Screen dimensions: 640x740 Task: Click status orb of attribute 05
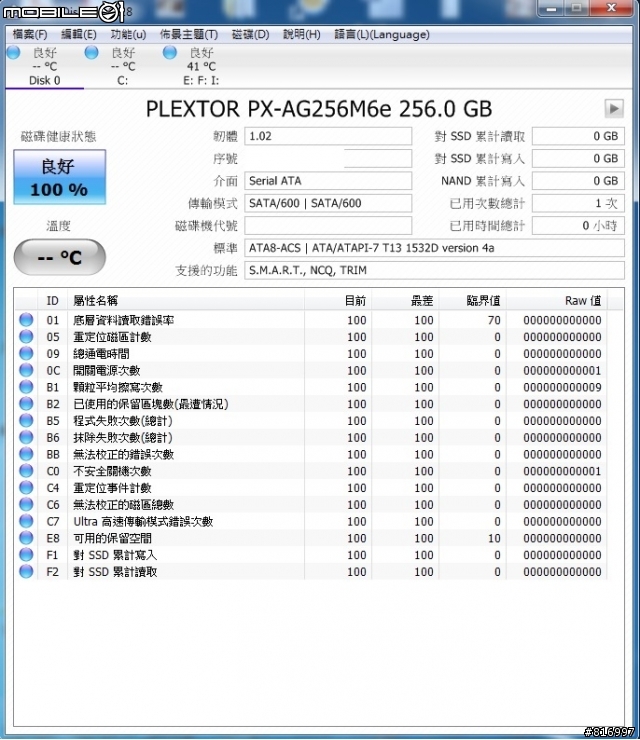tap(26, 336)
